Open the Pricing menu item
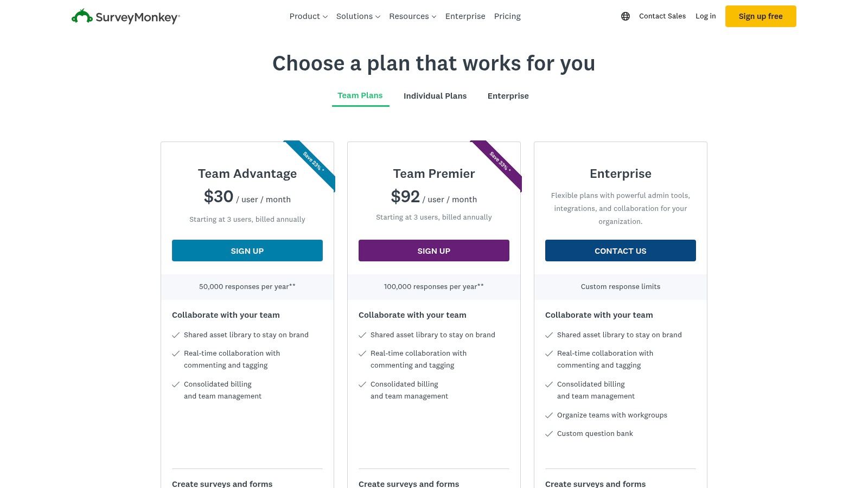The height and width of the screenshot is (488, 868). click(x=507, y=16)
